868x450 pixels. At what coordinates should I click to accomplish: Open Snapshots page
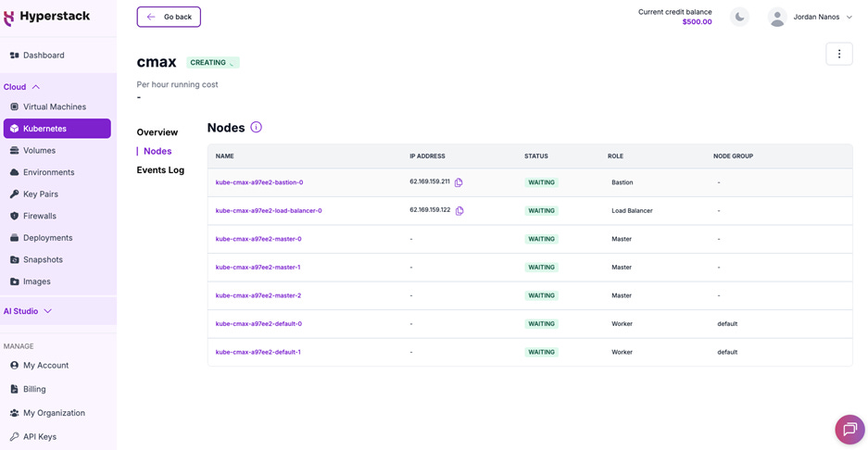tap(36, 259)
